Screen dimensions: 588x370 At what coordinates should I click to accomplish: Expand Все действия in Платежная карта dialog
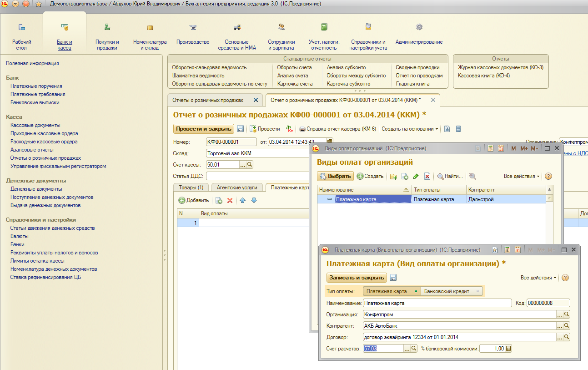pos(539,278)
